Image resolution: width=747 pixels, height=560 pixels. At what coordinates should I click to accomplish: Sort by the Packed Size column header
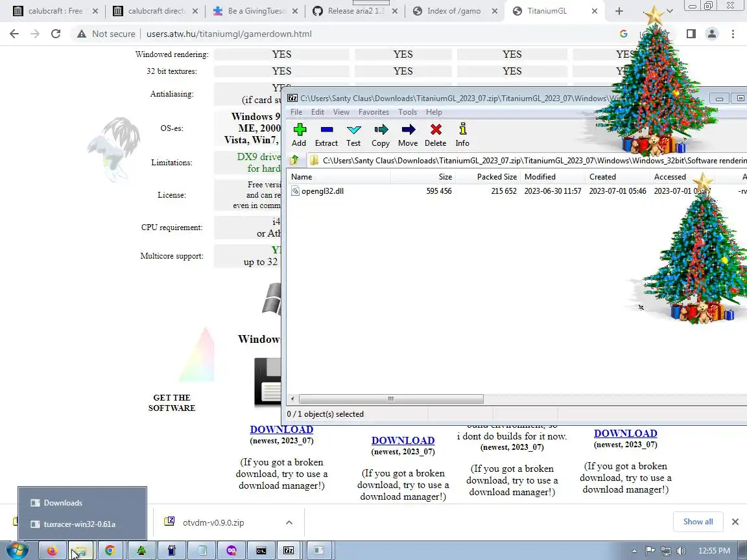(488, 177)
